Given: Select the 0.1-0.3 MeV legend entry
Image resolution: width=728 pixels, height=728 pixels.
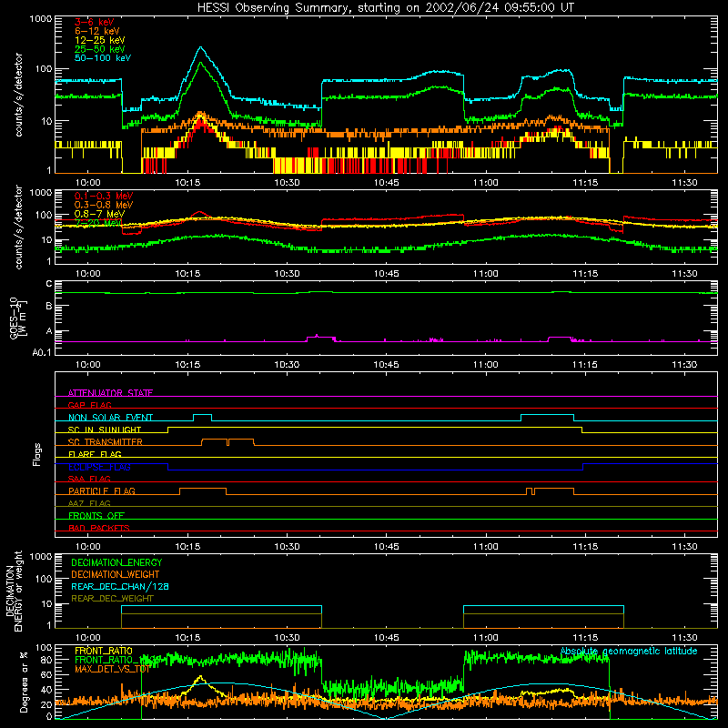Looking at the screenshot, I should tap(104, 196).
